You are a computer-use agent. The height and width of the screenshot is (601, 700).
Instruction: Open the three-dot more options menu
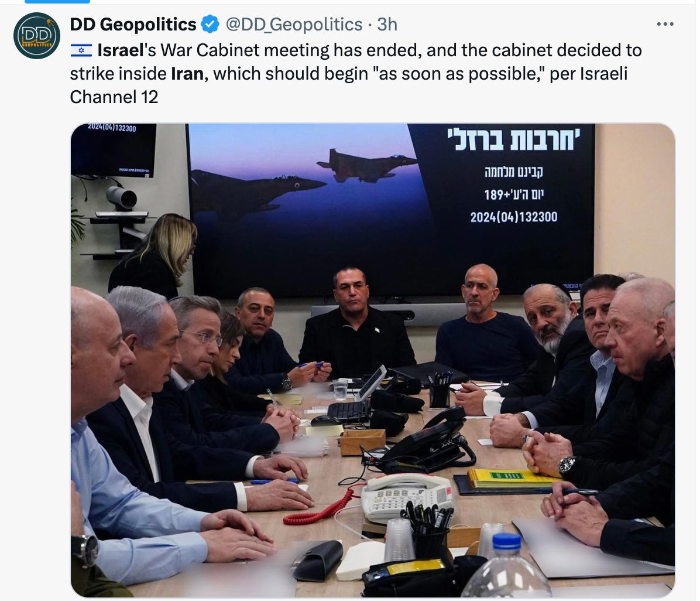pos(665,24)
